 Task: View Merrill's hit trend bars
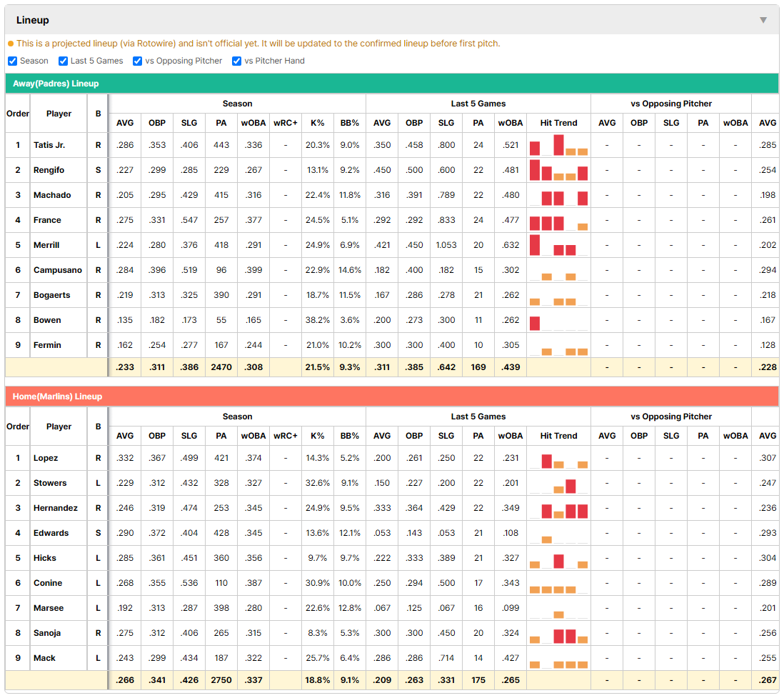[x=558, y=245]
